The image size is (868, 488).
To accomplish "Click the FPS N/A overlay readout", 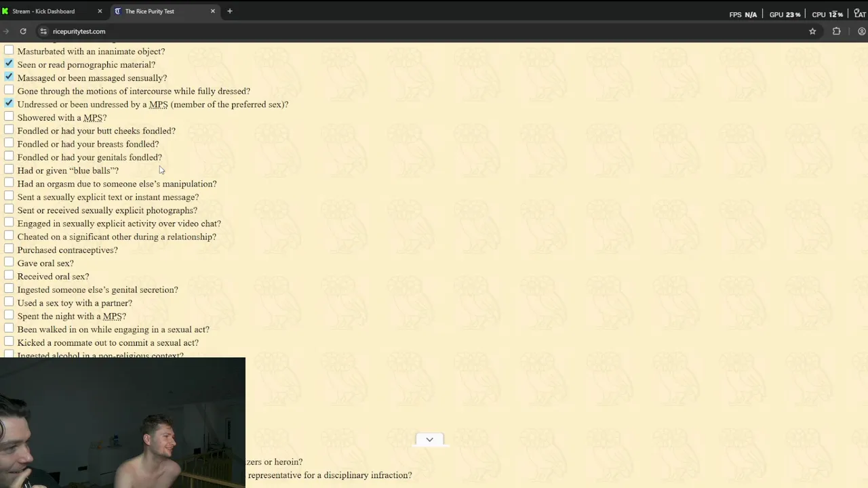I will (743, 14).
